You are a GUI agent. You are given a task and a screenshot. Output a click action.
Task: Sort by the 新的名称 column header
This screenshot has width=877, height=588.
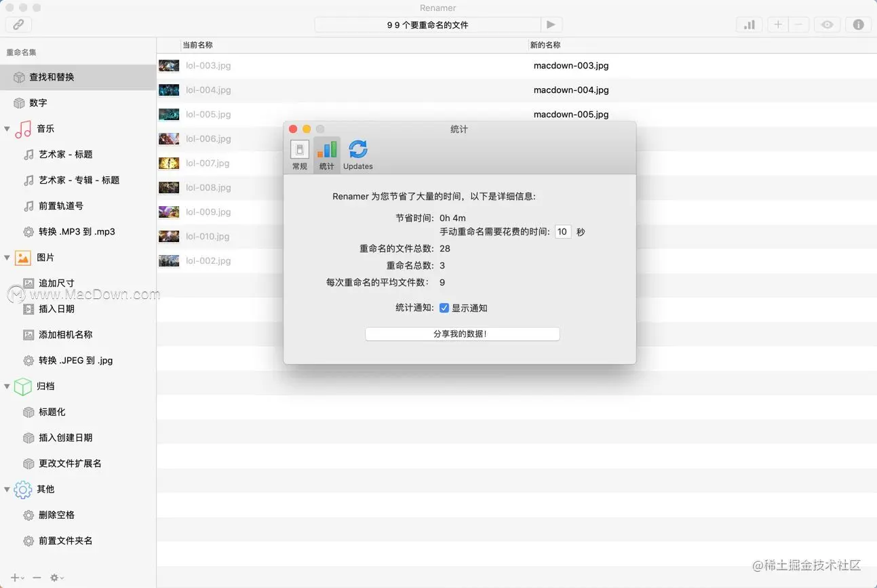point(702,45)
